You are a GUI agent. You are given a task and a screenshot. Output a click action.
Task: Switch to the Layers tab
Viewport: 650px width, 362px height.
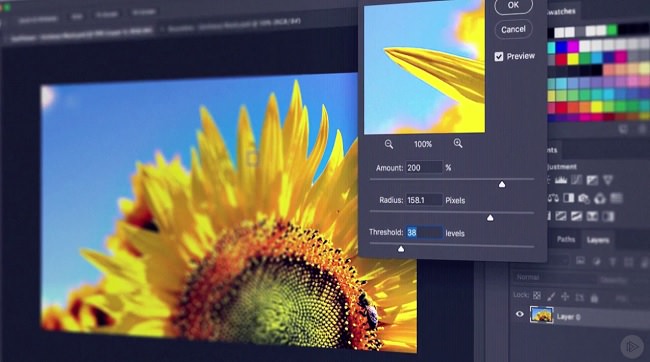597,240
